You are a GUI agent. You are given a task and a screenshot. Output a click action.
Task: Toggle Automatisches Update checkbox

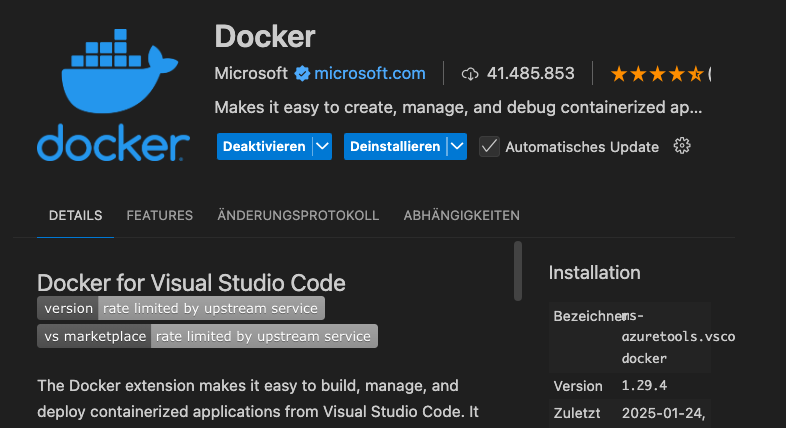[489, 146]
